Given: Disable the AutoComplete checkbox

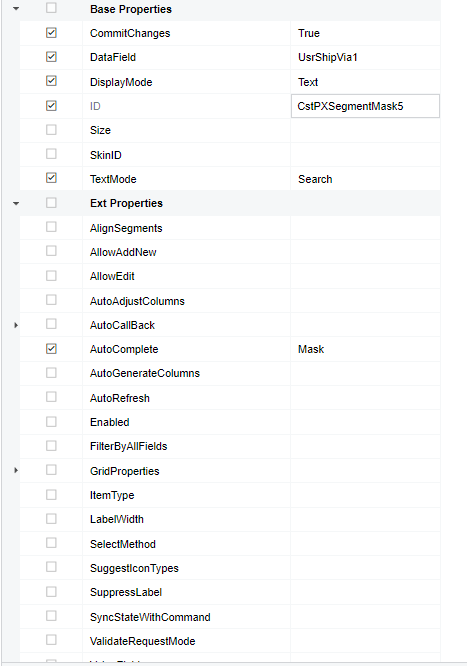Looking at the screenshot, I should (51, 349).
